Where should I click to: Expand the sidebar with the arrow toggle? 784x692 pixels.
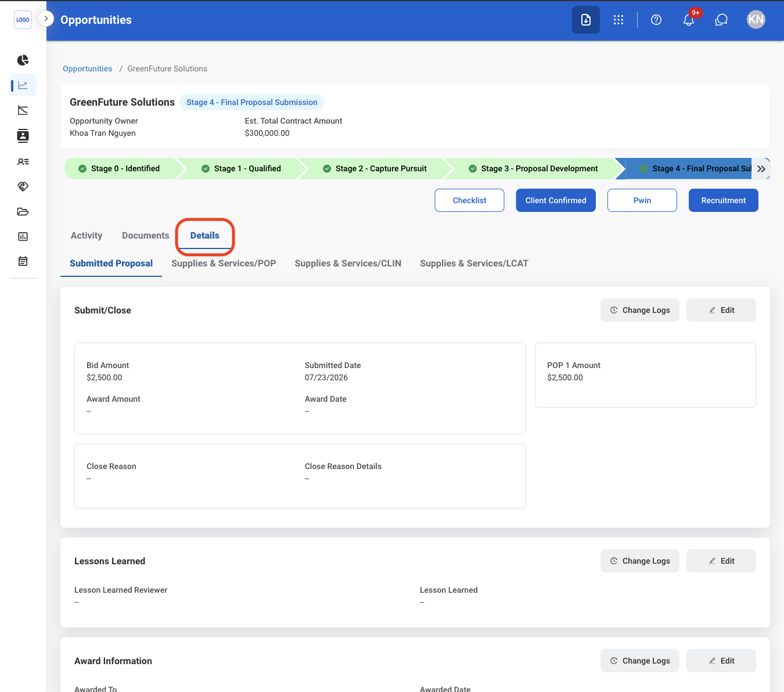coord(46,19)
